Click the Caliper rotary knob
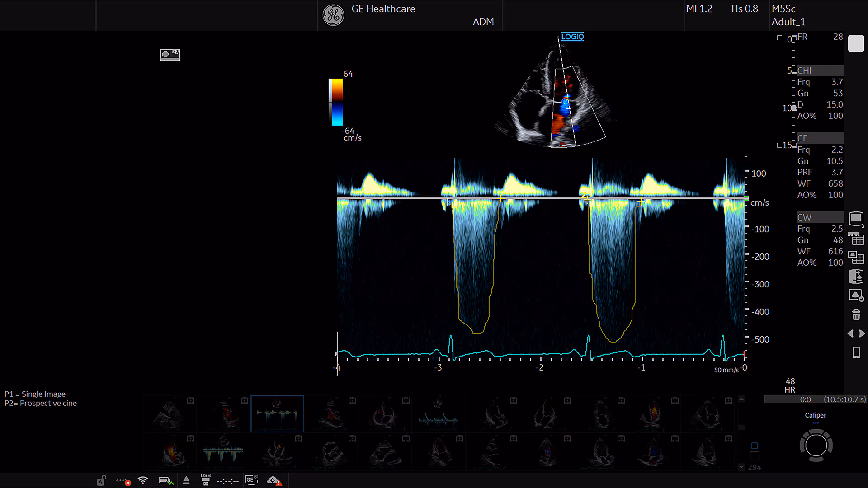 [816, 446]
